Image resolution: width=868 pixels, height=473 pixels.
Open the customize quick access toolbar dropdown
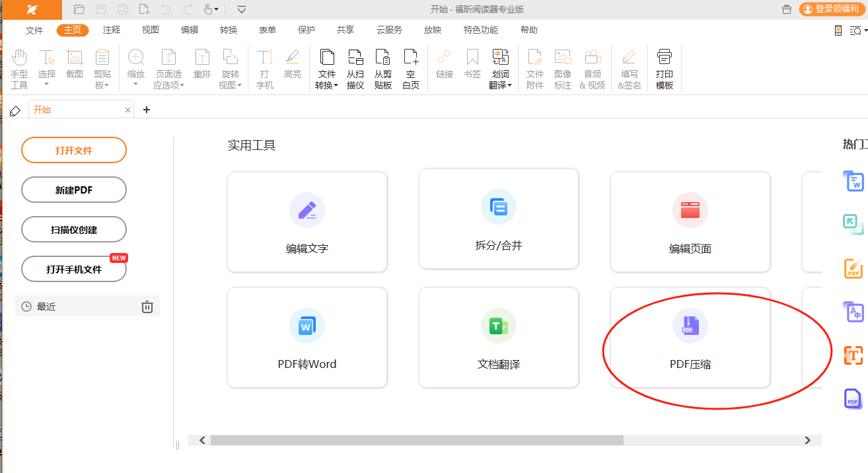[242, 9]
